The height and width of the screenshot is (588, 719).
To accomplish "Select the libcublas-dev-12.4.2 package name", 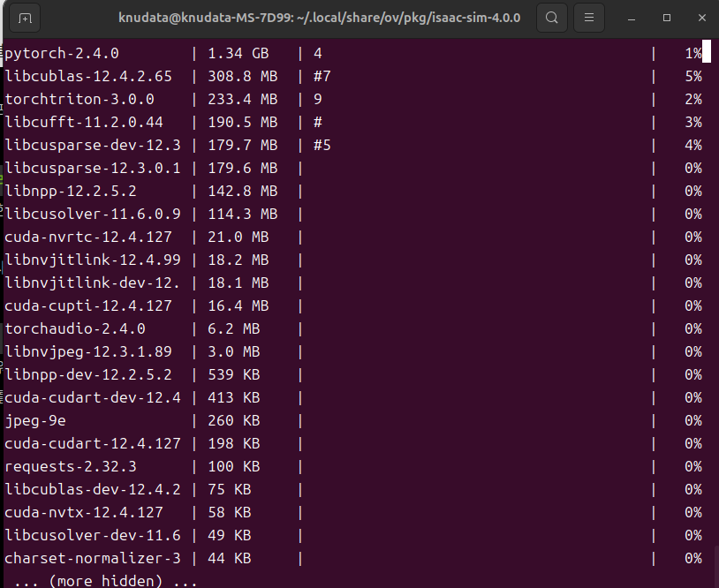I will pyautogui.click(x=93, y=489).
